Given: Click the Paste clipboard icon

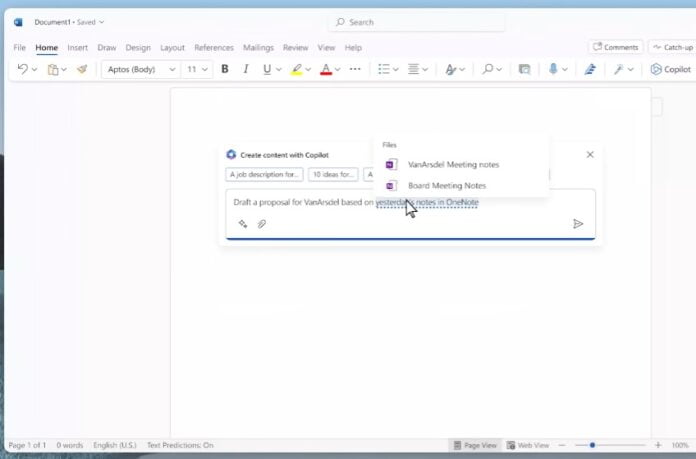Looking at the screenshot, I should pyautogui.click(x=53, y=69).
